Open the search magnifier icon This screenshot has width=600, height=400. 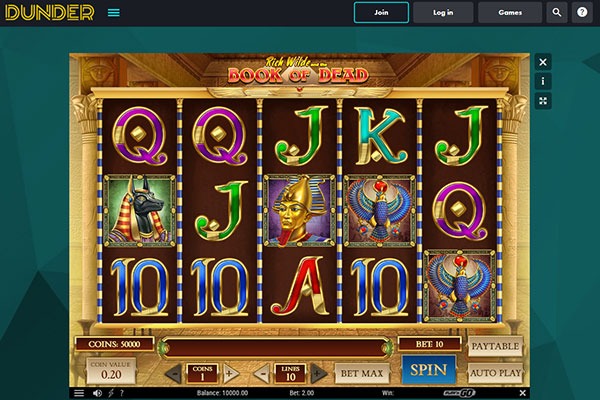pos(557,13)
